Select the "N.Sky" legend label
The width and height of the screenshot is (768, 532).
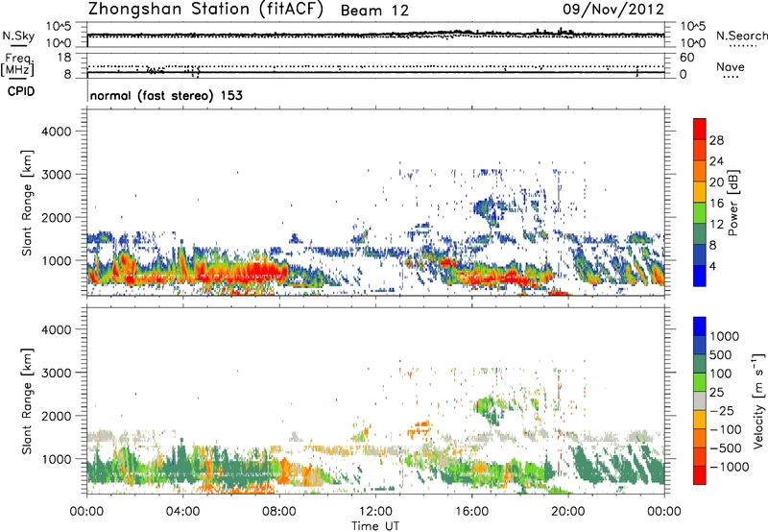pos(18,36)
